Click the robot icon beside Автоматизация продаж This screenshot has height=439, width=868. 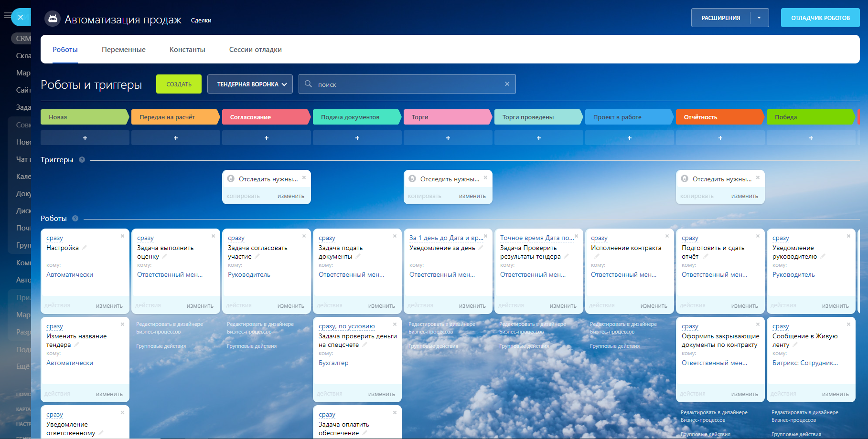pos(53,19)
